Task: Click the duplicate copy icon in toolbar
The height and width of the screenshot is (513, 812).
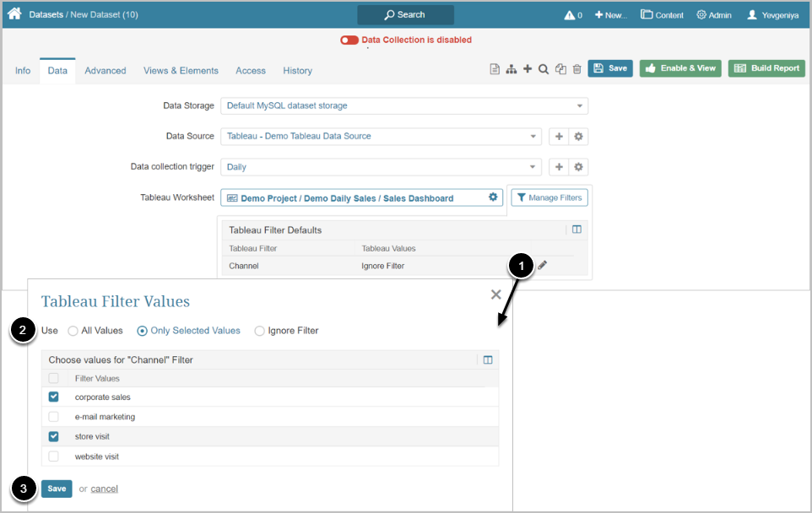Action: click(560, 69)
